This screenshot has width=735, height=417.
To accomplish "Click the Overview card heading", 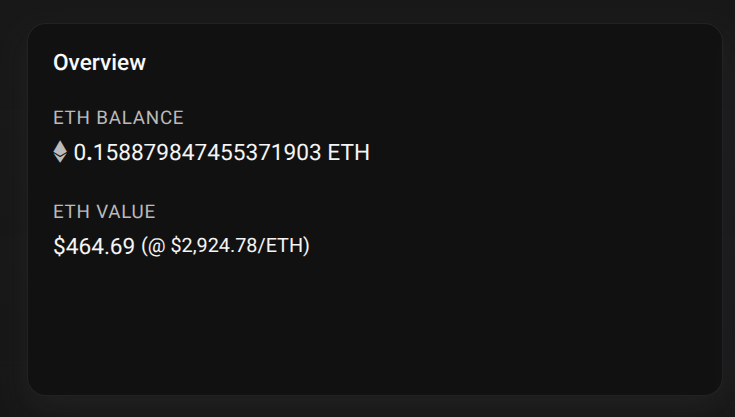I will (x=99, y=63).
